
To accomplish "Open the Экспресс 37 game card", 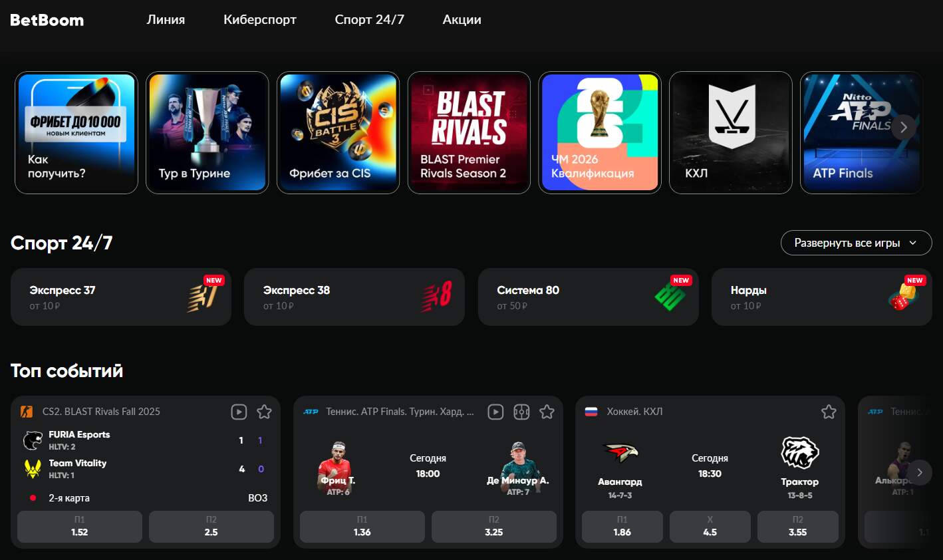I will pyautogui.click(x=121, y=297).
